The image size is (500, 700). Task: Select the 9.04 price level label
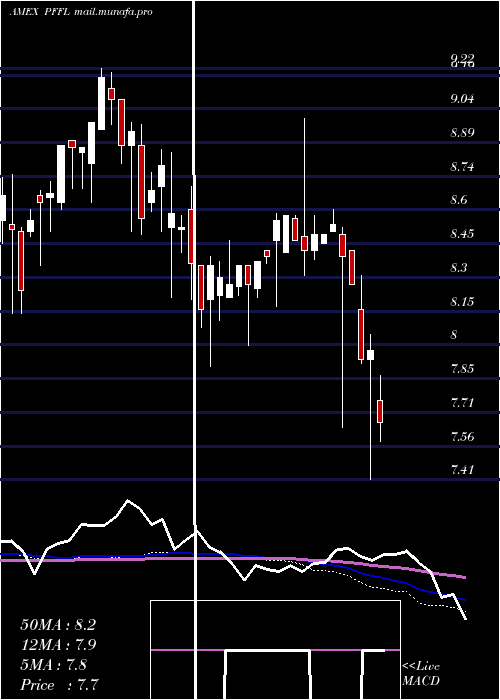[462, 98]
